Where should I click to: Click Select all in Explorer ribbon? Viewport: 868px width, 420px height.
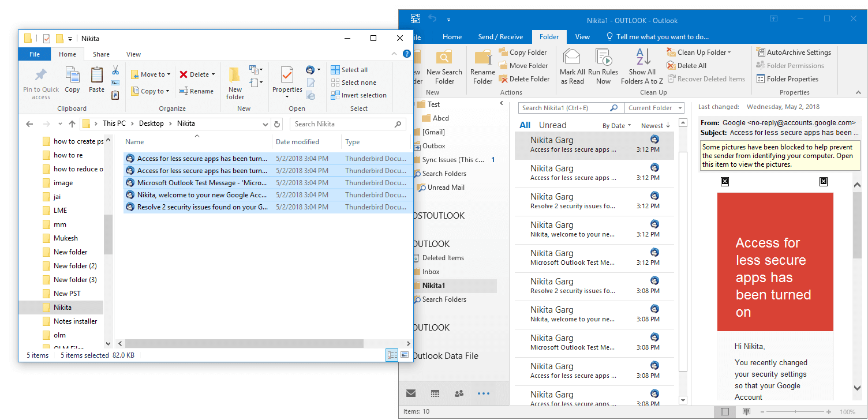349,70
